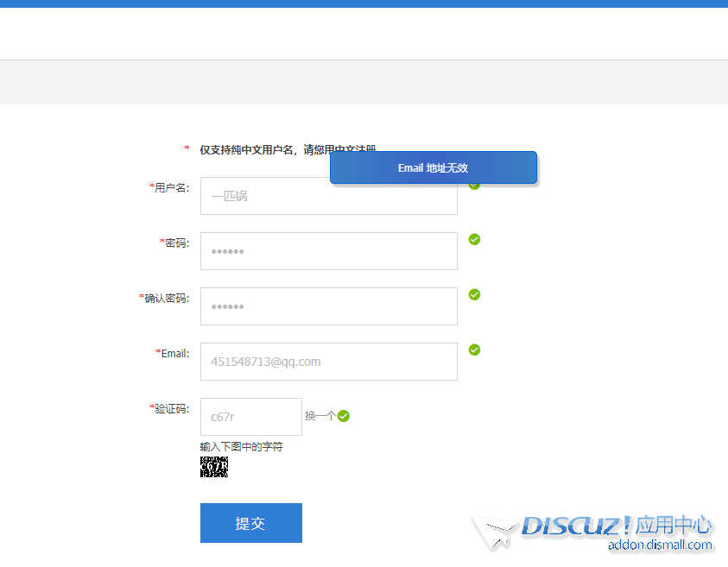Image resolution: width=728 pixels, height=567 pixels.
Task: Visit the addon.dismall.com link
Action: (662, 545)
